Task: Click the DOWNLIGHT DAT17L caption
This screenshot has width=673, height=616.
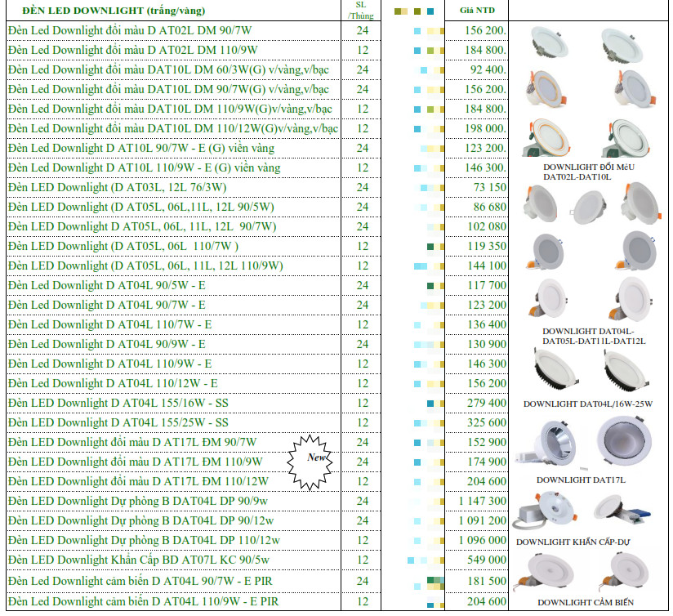Action: point(581,480)
